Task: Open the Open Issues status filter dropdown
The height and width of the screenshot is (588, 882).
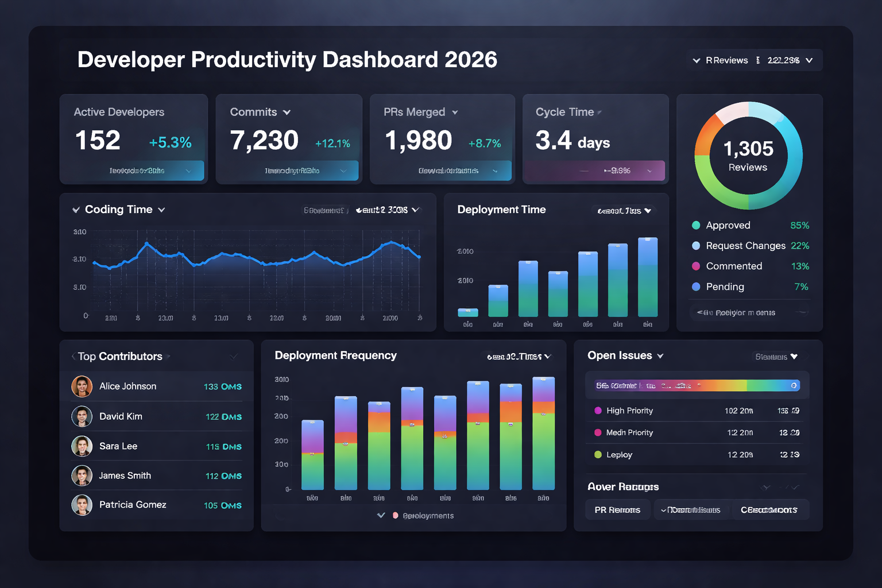Action: (776, 357)
